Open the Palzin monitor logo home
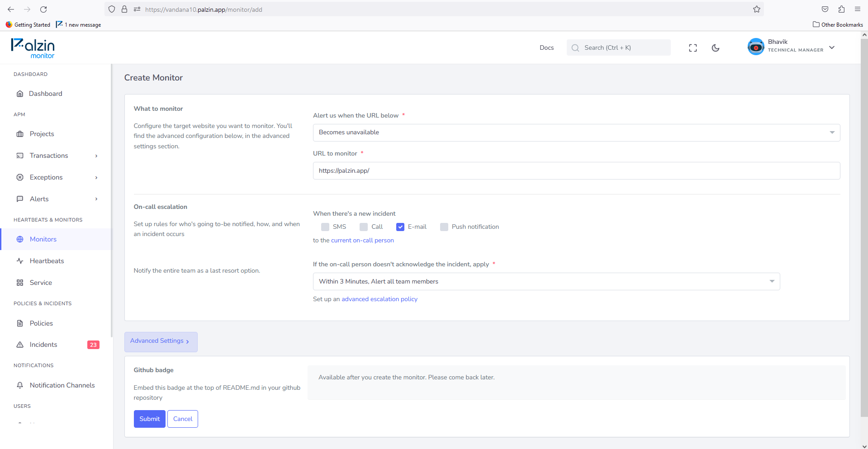Viewport: 868px width, 449px height. [33, 48]
